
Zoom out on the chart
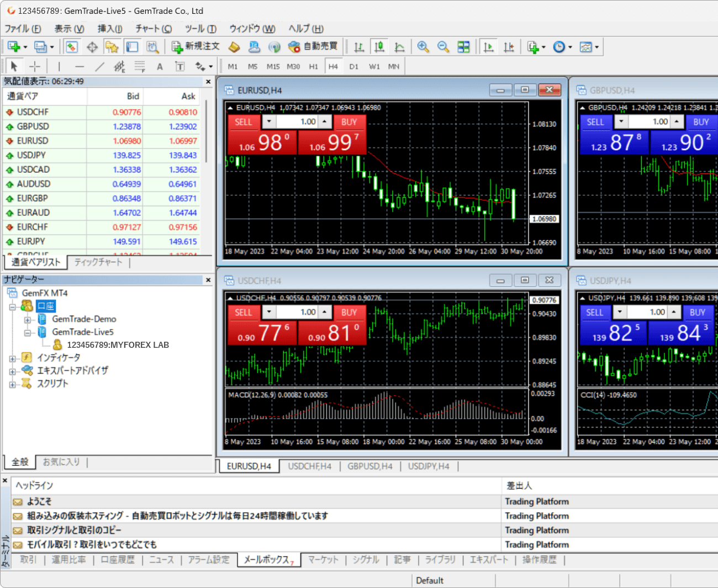443,47
